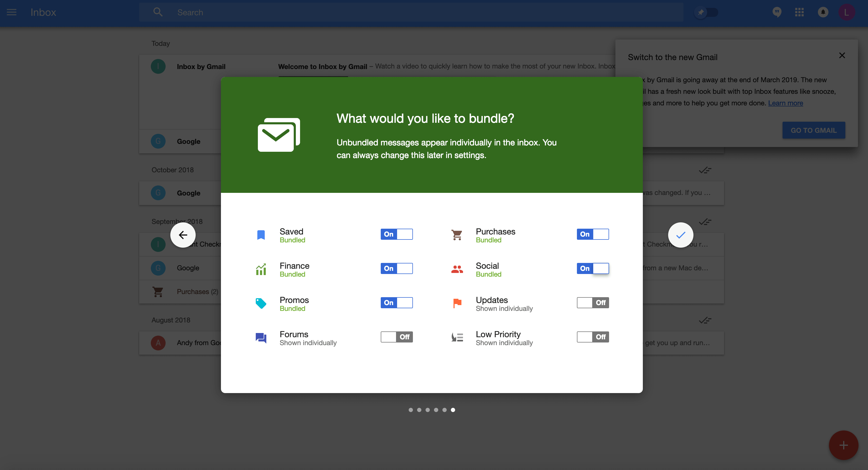Image resolution: width=868 pixels, height=470 pixels.
Task: Open the Google apps grid
Action: click(x=799, y=12)
